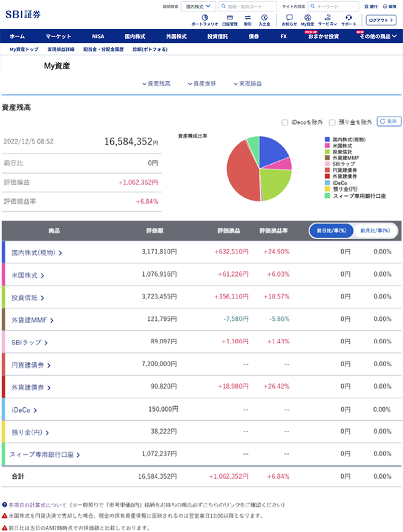Click the blue 国内株式(現物) legend swatch
The width and height of the screenshot is (403, 532).
(x=327, y=139)
